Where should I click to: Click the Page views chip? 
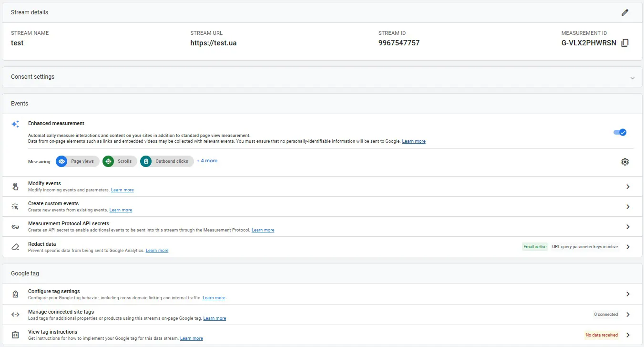coord(78,161)
